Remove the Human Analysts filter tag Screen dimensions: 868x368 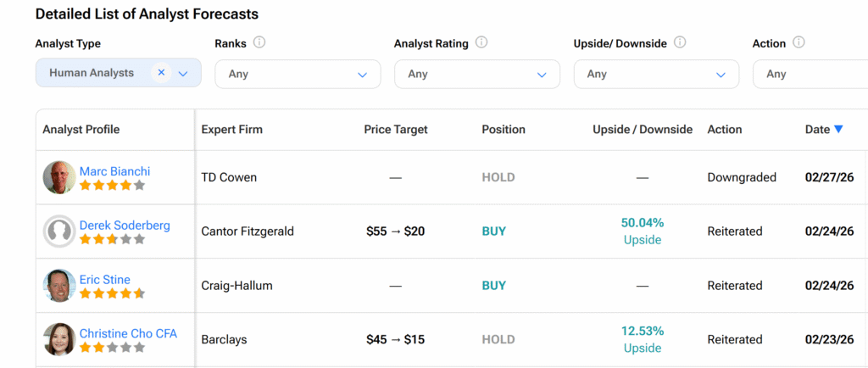tap(161, 73)
